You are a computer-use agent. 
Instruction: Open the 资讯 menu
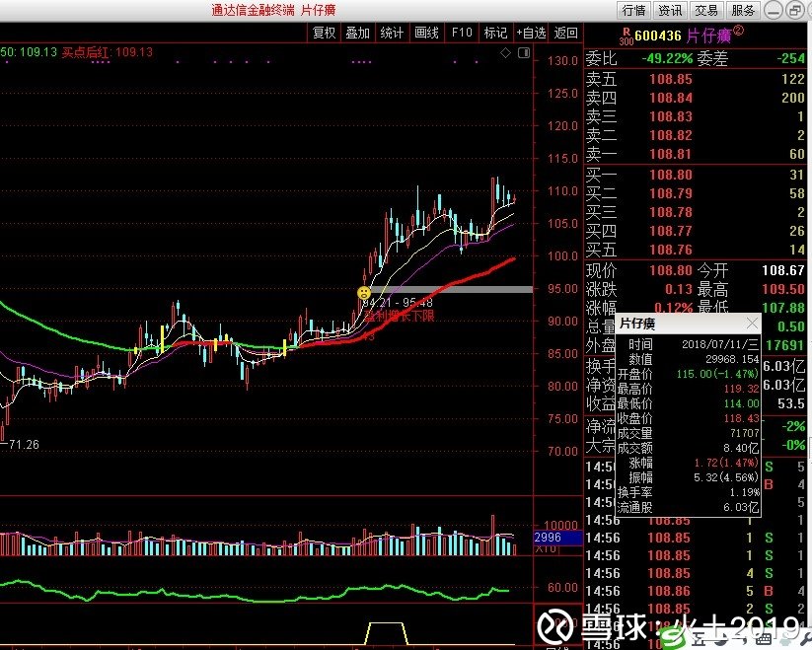(x=670, y=10)
